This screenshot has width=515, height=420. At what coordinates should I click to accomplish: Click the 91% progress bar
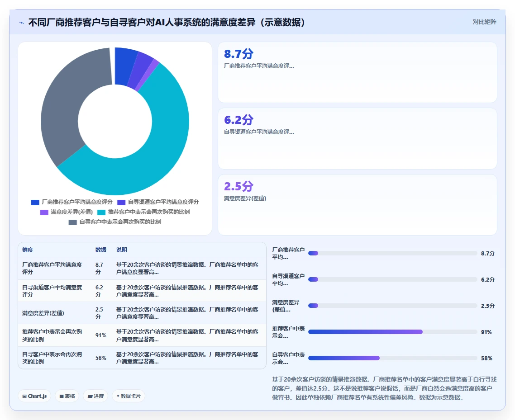click(x=392, y=332)
